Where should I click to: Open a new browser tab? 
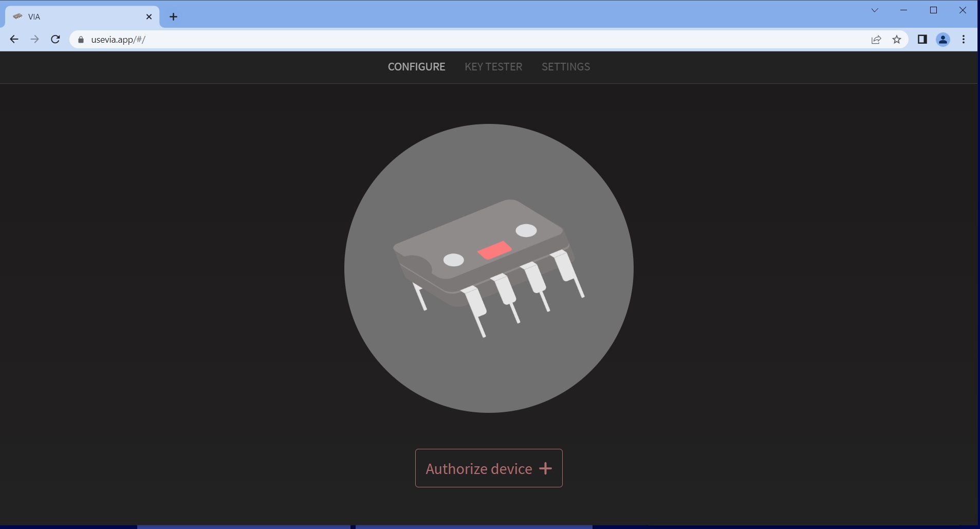point(173,16)
